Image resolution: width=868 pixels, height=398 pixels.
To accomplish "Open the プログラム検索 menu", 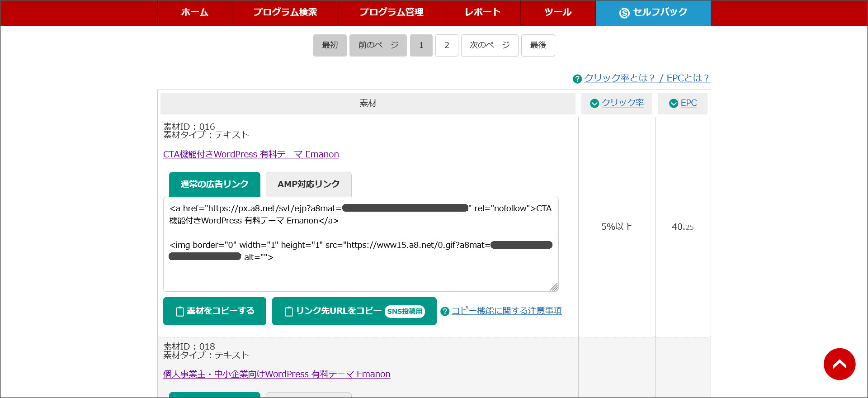I will 285,13.
